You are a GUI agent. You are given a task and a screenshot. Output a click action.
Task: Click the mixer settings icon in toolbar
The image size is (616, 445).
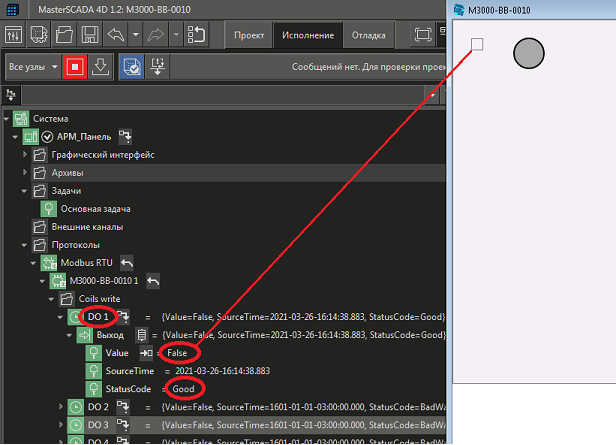(x=13, y=35)
